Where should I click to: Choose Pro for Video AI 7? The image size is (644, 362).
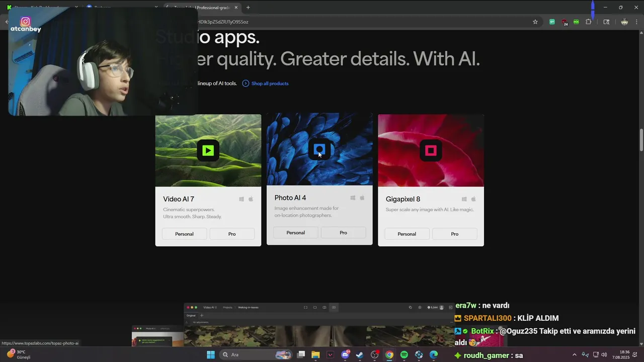232,234
